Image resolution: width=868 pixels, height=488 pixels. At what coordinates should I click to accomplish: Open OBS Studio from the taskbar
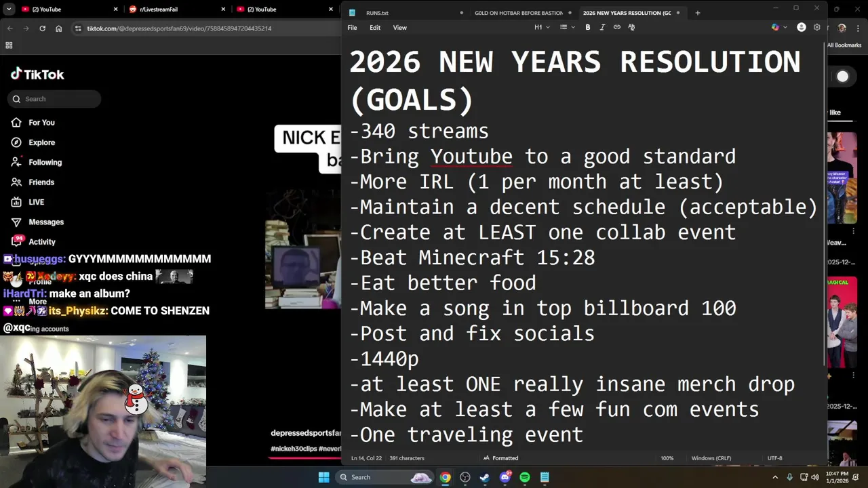point(465,477)
